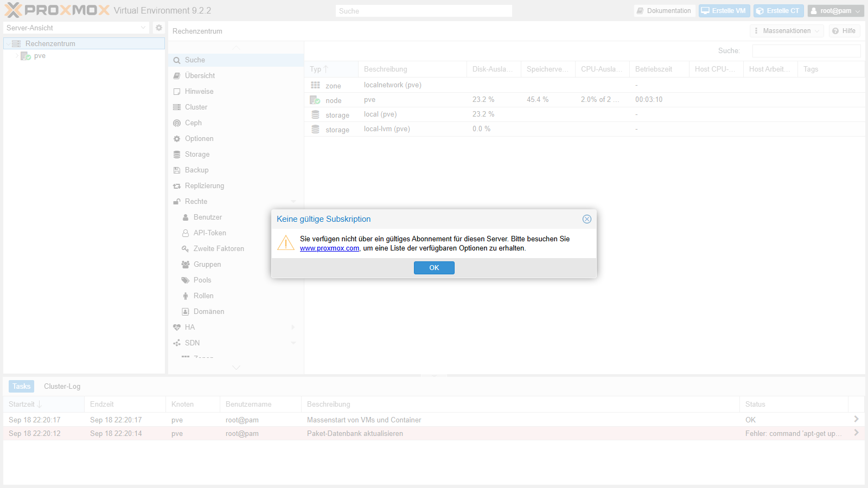868x488 pixels.
Task: Open Optionen menu entry
Action: (236, 139)
